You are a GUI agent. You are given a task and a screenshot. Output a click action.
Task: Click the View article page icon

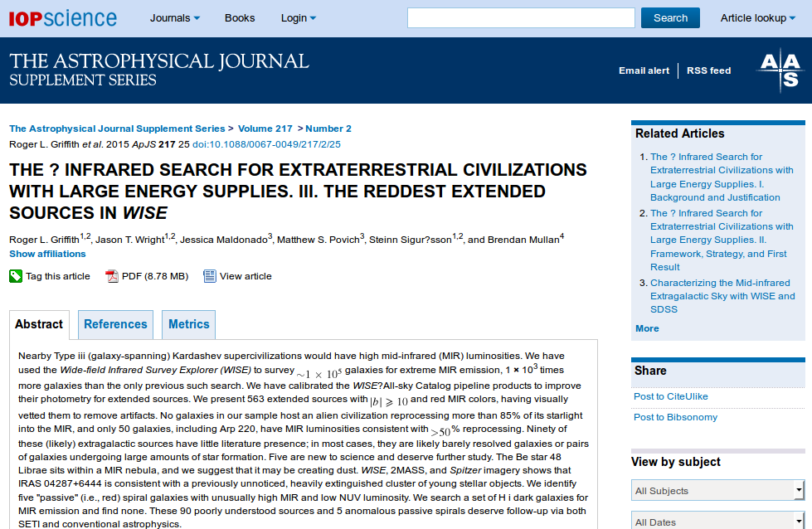coord(209,276)
